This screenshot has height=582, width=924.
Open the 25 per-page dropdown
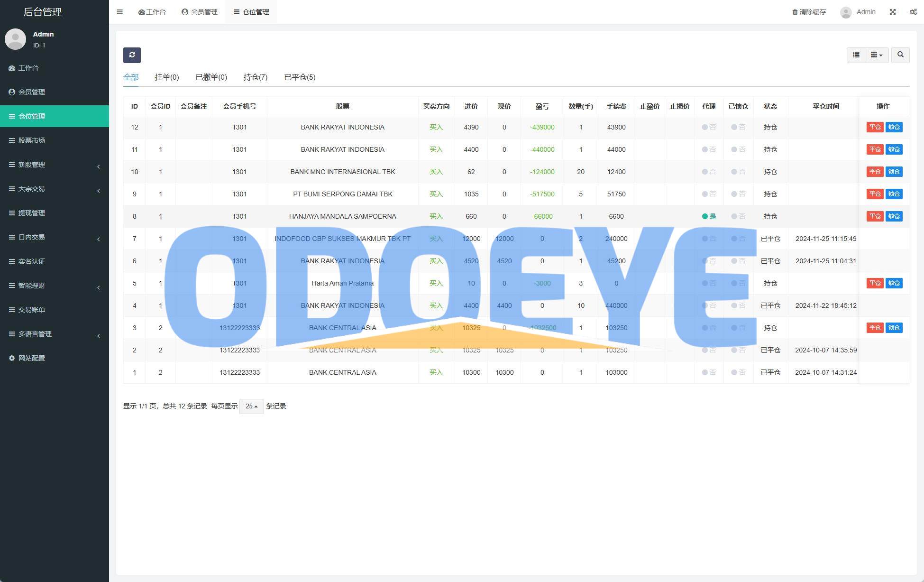coord(252,406)
